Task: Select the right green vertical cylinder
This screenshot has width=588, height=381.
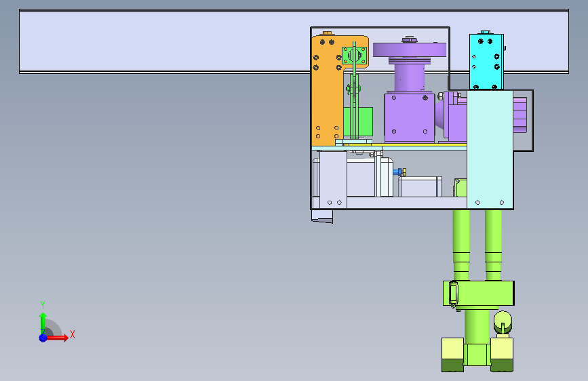Action: (493, 245)
